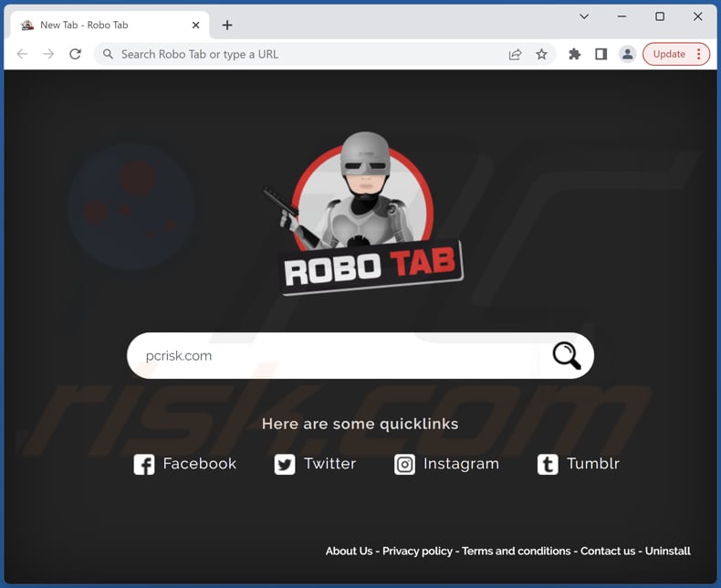Open the Tumblr text link
The height and width of the screenshot is (588, 721).
pos(593,463)
